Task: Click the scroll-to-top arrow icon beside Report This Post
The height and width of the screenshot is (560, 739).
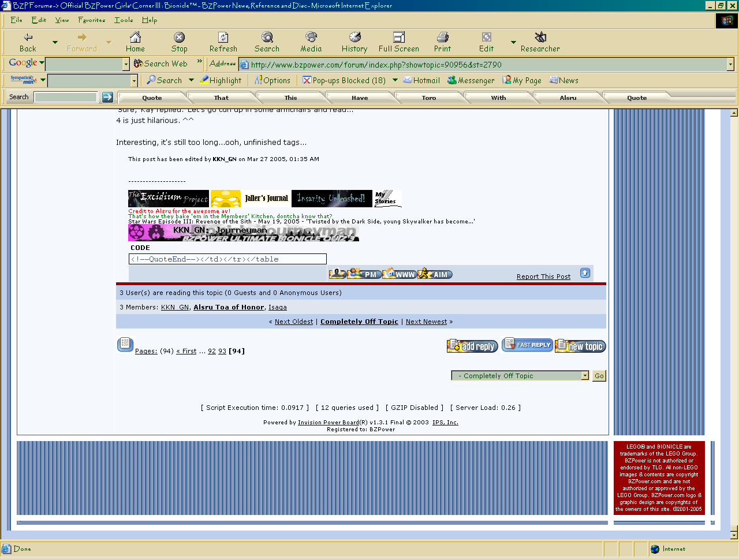Action: click(x=585, y=273)
